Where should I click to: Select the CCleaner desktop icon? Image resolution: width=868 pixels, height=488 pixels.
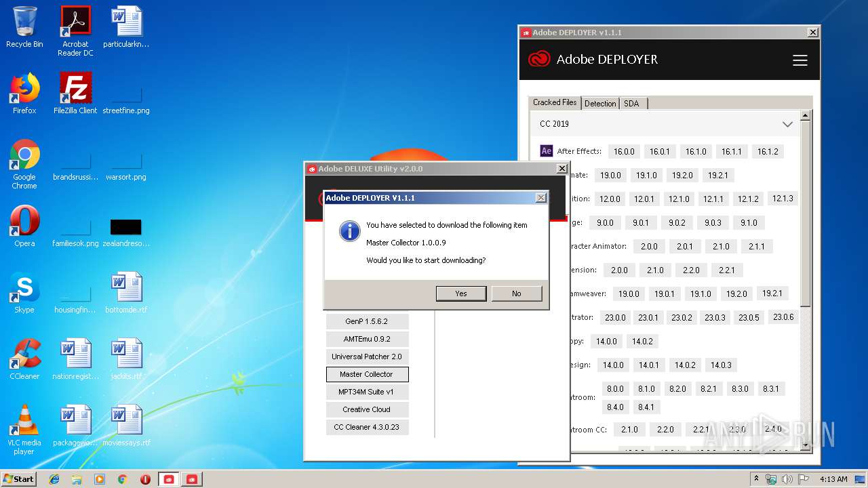point(24,359)
